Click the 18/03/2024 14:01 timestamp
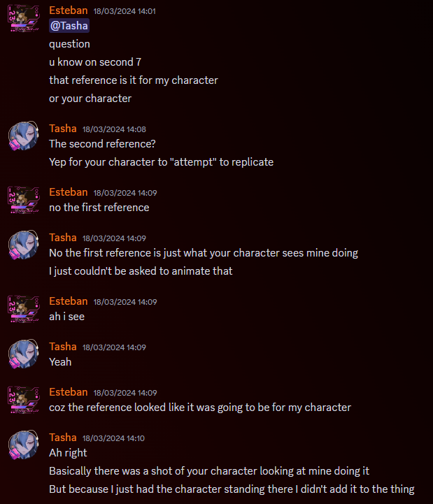433x504 pixels. pyautogui.click(x=125, y=11)
